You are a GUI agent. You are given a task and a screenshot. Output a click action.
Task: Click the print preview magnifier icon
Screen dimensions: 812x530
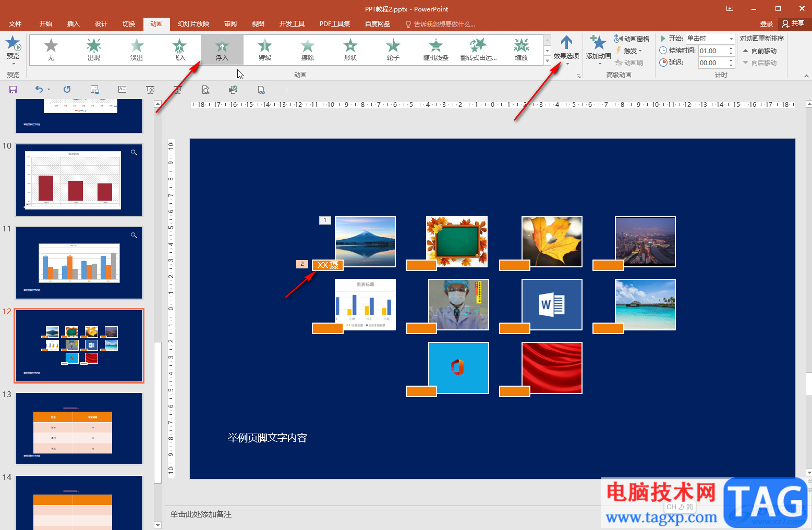205,90
